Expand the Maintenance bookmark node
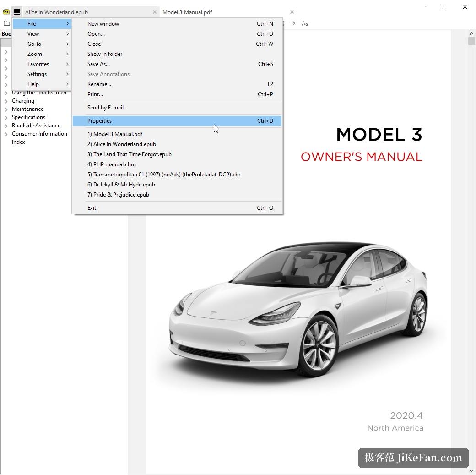This screenshot has height=475, width=476. click(6, 109)
